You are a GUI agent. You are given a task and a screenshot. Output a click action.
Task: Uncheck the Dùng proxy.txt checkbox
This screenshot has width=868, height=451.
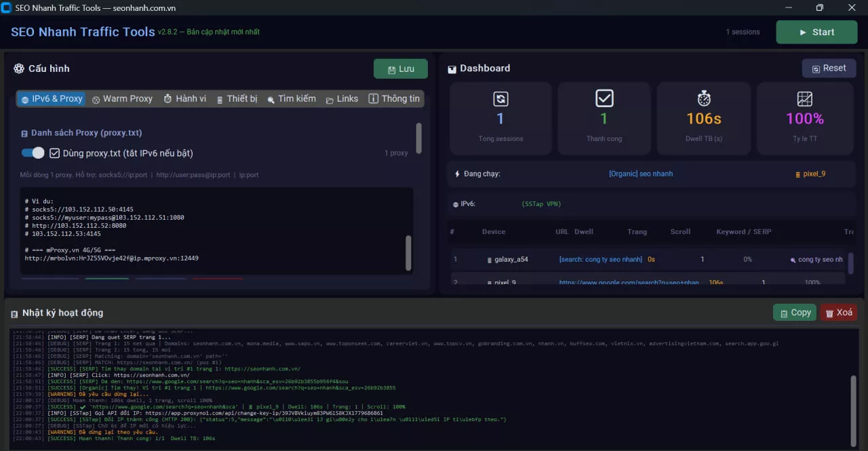55,153
